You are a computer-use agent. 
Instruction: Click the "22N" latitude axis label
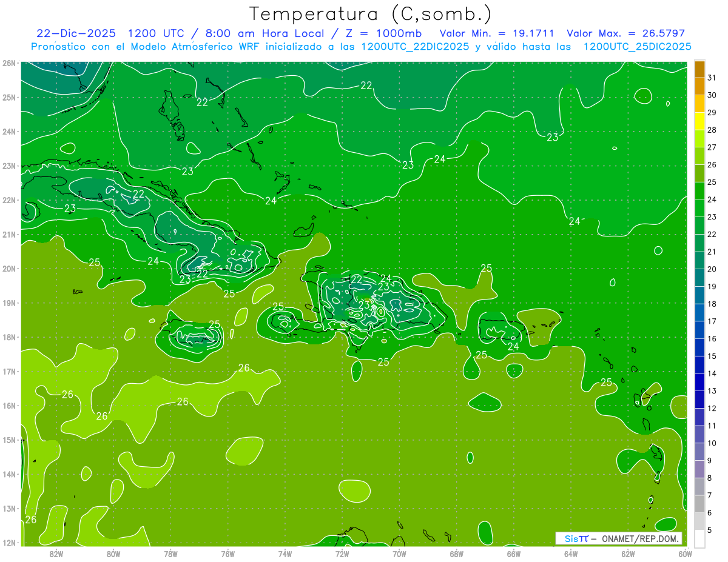point(8,200)
